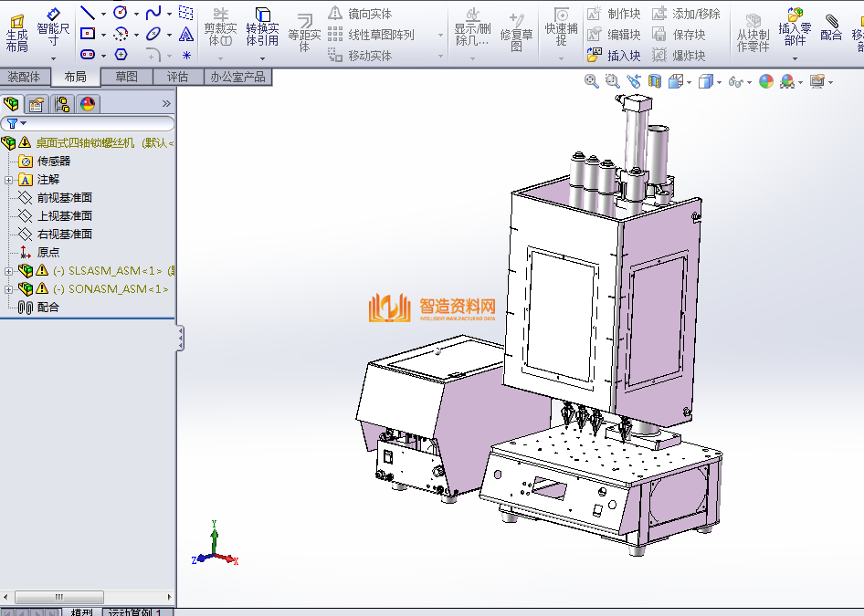Viewport: 864px width, 616px height.
Task: Expand the SLSASM_ASM<1> subassembly node
Action: (x=9, y=271)
